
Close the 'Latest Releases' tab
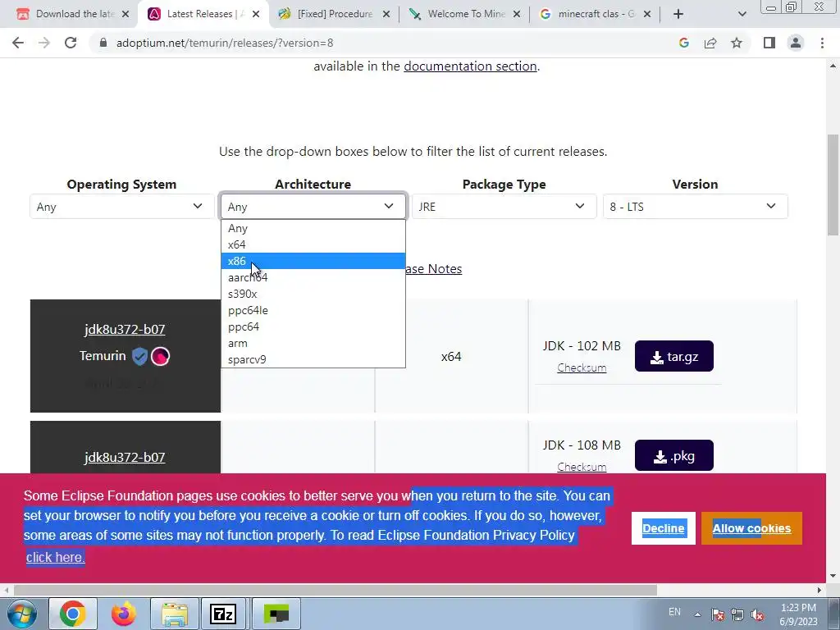(x=256, y=14)
